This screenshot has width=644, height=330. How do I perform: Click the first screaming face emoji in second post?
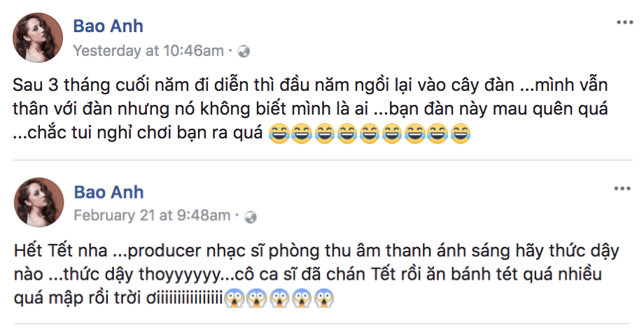234,299
